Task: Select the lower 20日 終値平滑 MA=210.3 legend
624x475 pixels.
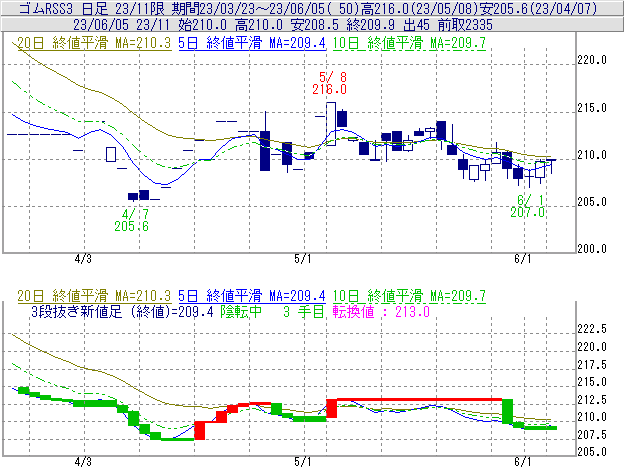Action: pyautogui.click(x=94, y=296)
